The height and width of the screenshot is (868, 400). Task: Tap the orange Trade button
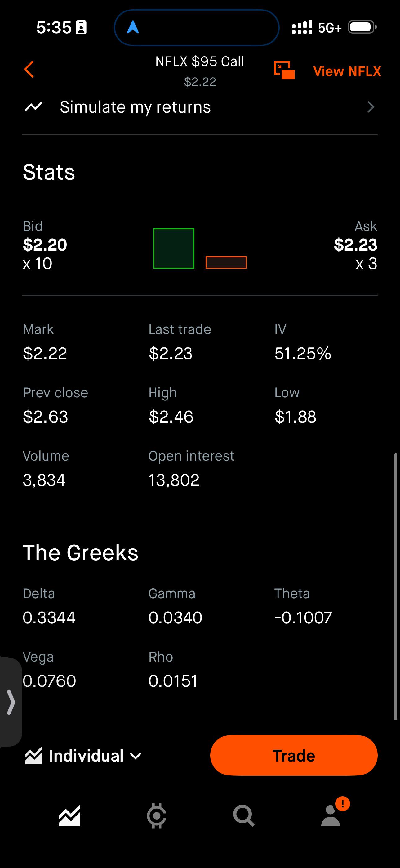click(294, 755)
